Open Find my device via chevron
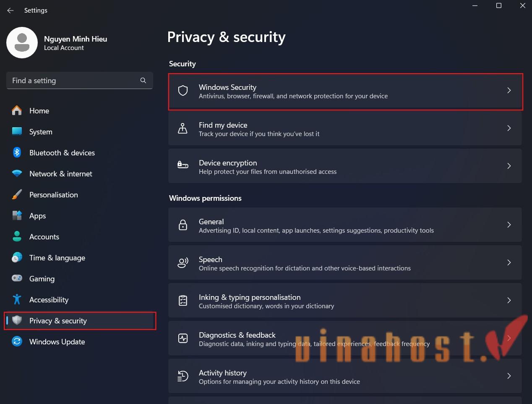 (x=509, y=128)
